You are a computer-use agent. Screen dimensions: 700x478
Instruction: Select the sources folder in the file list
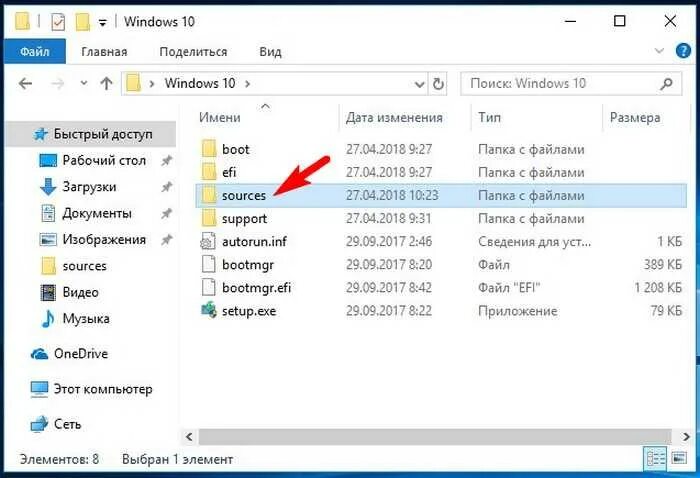(x=441, y=195)
